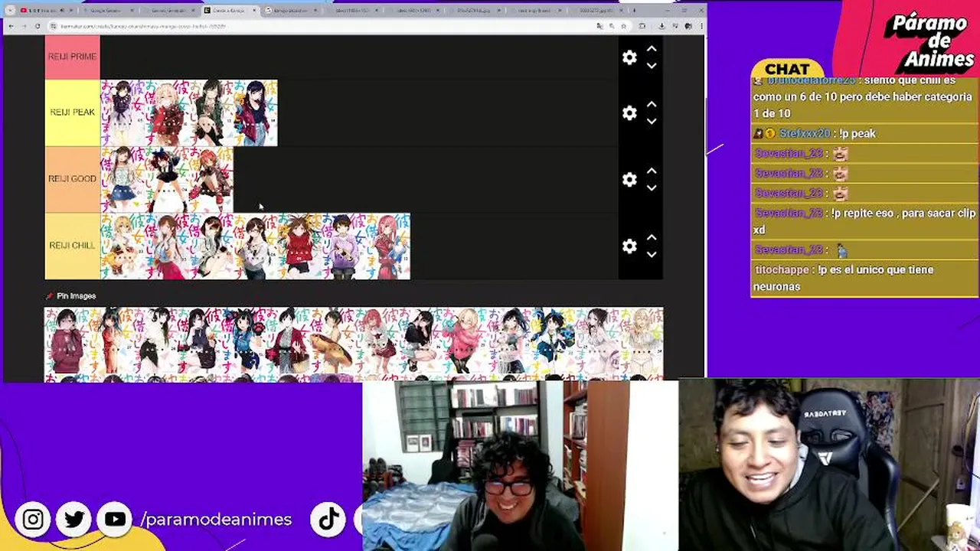Select pink-haired girl cover in REIJI CHILL
The width and height of the screenshot is (980, 551).
(388, 246)
